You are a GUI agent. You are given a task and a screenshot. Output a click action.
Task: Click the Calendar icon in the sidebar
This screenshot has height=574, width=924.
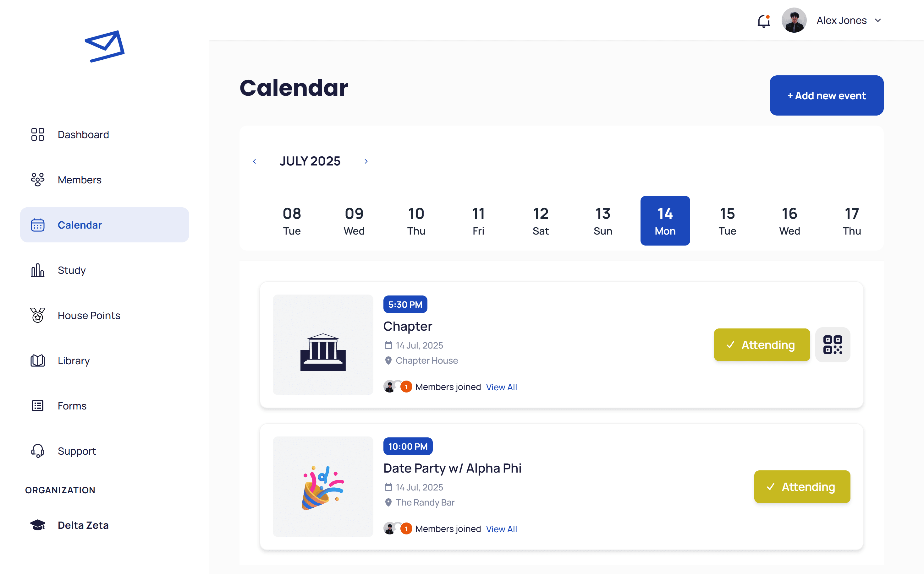click(x=37, y=225)
